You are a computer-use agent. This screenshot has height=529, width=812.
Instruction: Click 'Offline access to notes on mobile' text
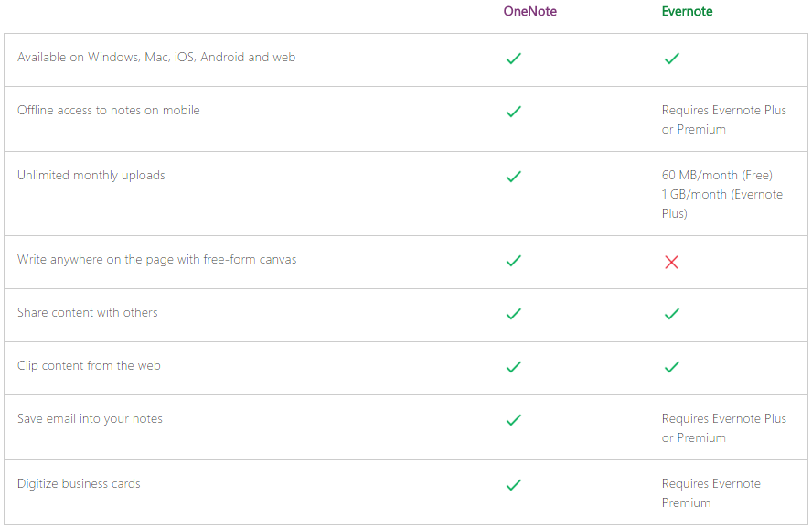109,111
